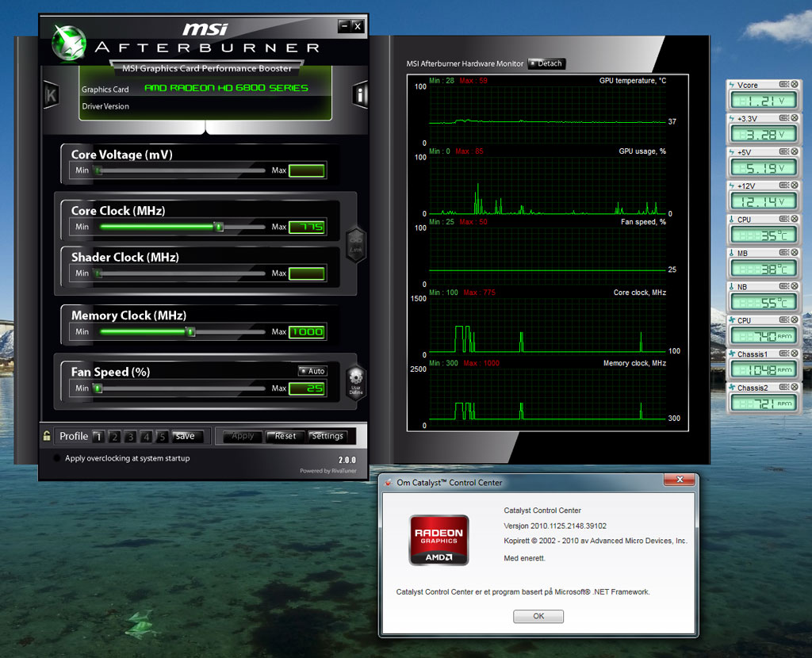Select Profile slot 1
The height and width of the screenshot is (658, 812).
98,437
